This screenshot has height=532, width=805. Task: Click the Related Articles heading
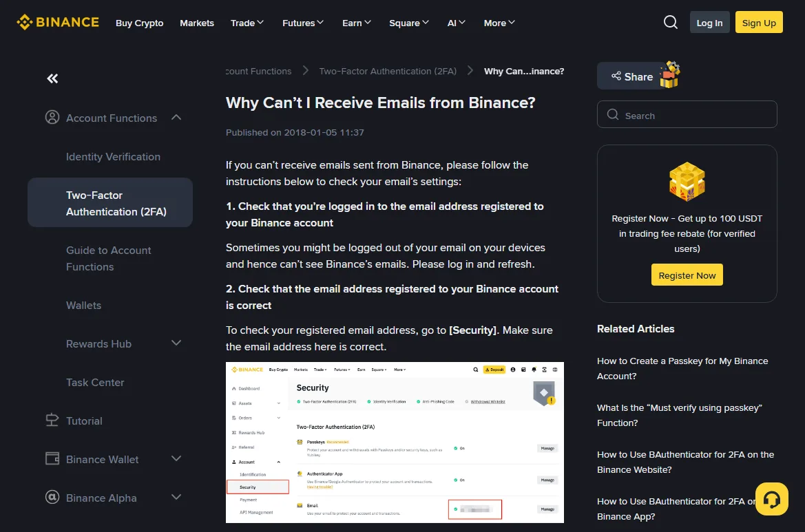(636, 329)
